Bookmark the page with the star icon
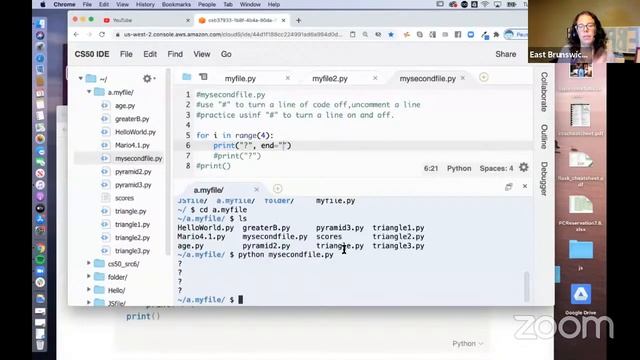This screenshot has height=360, width=640. tap(391, 35)
